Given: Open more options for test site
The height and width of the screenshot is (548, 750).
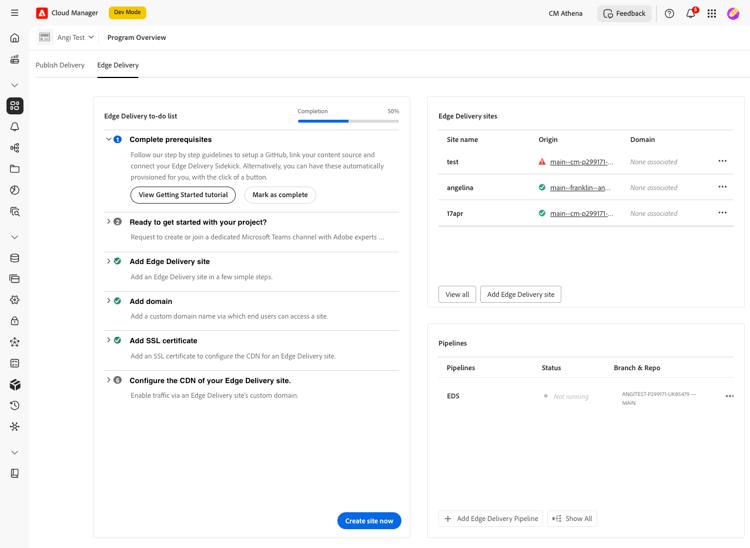Looking at the screenshot, I should coord(722,161).
